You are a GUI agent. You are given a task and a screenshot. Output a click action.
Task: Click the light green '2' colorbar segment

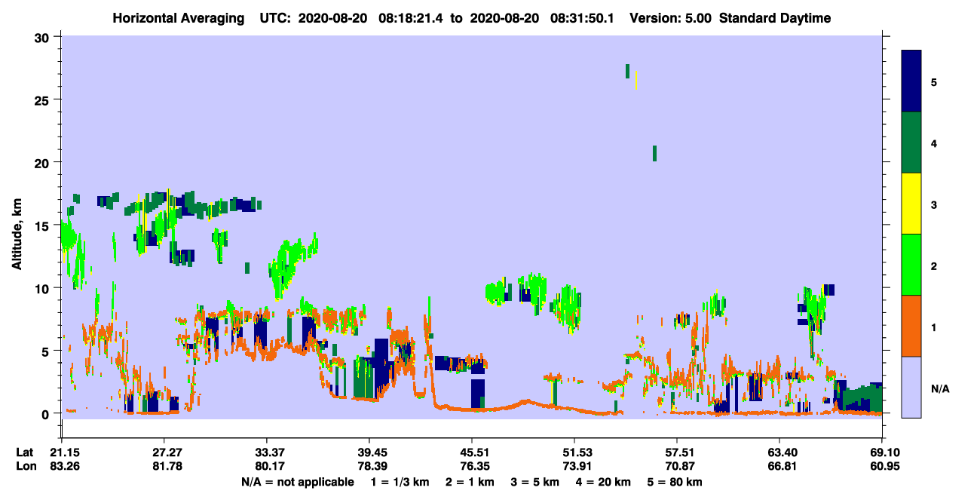[x=911, y=264]
